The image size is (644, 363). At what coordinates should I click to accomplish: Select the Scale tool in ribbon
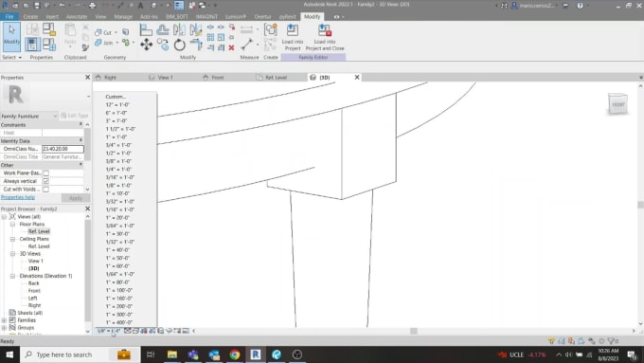221,37
